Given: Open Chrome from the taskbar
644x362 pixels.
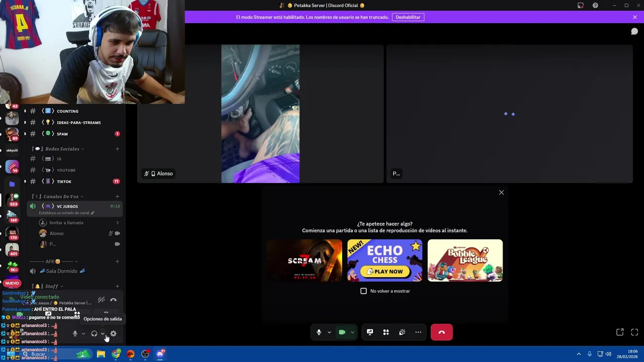Looking at the screenshot, I should click(116, 354).
